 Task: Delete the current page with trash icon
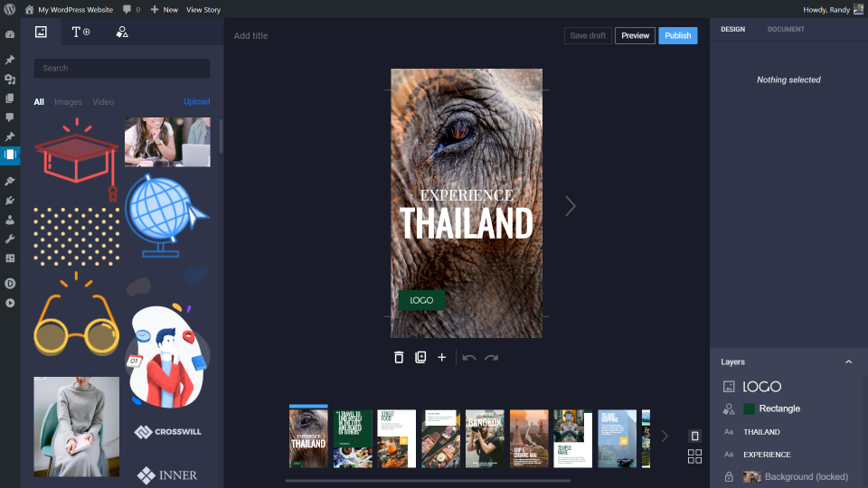pyautogui.click(x=399, y=358)
